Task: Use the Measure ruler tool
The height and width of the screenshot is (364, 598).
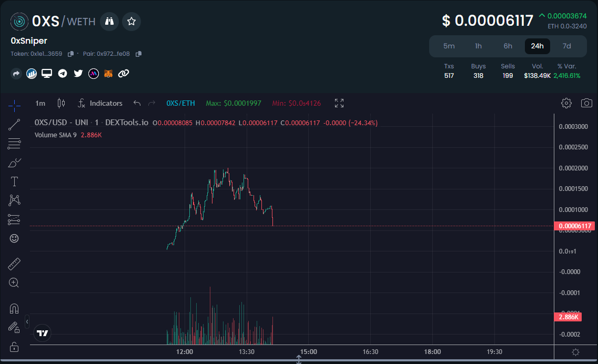Action: (x=14, y=264)
